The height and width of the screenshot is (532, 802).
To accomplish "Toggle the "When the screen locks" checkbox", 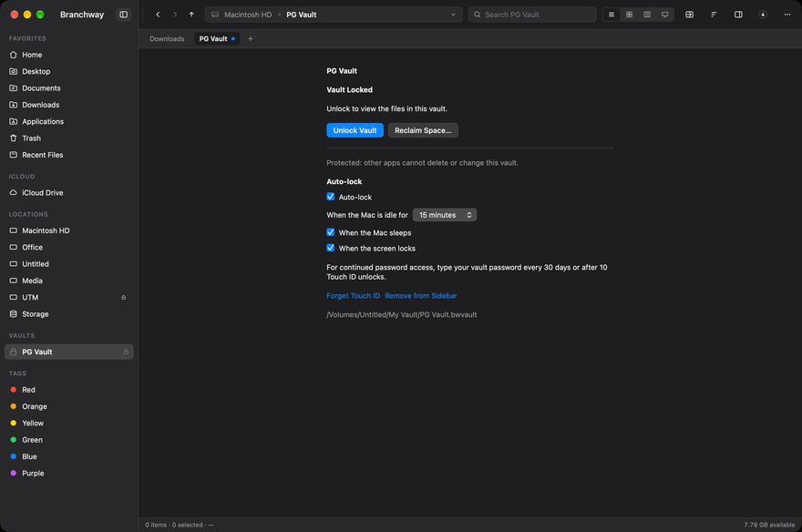I will click(x=331, y=248).
